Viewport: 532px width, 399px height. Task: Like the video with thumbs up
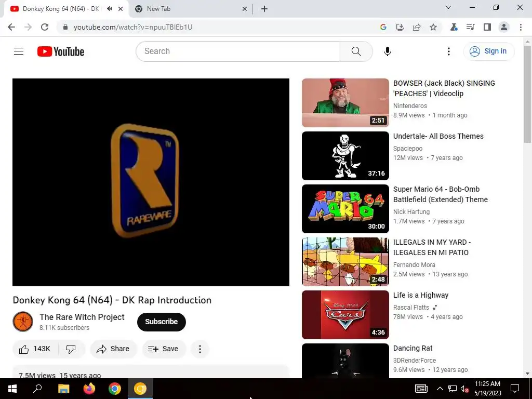pos(35,349)
